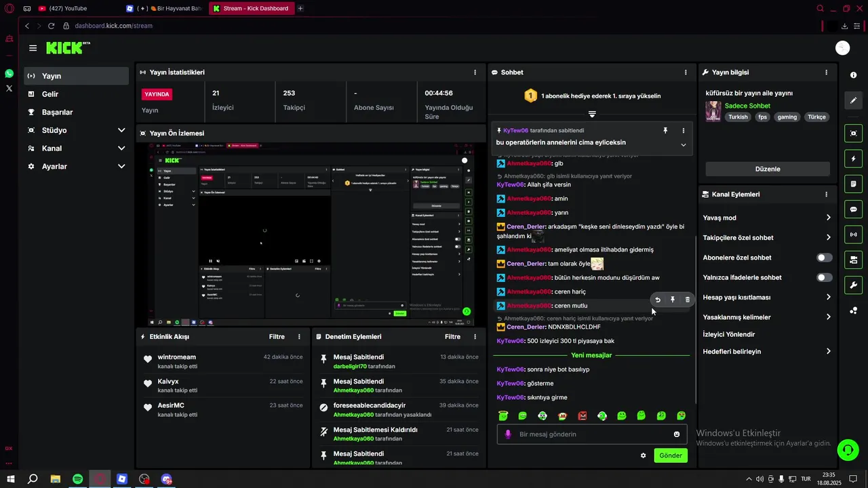This screenshot has height=488, width=868.
Task: Click 'İzleyici Yönlendir' option
Action: (x=729, y=334)
